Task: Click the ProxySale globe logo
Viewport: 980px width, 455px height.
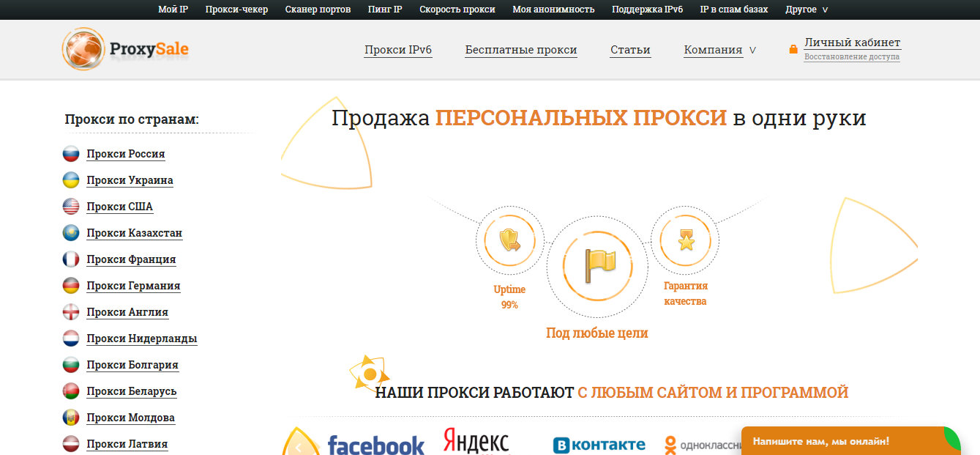Action: point(83,49)
